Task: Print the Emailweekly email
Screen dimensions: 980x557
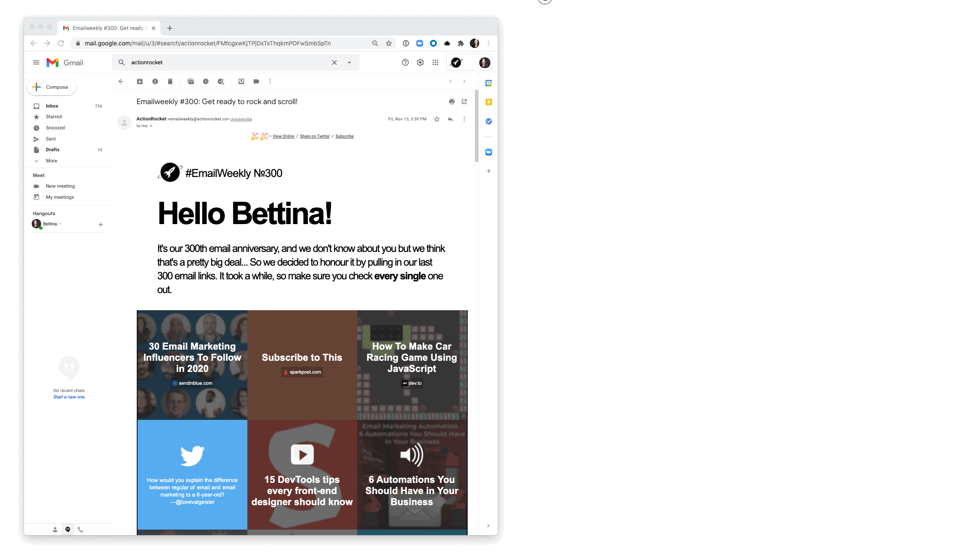Action: click(x=451, y=102)
